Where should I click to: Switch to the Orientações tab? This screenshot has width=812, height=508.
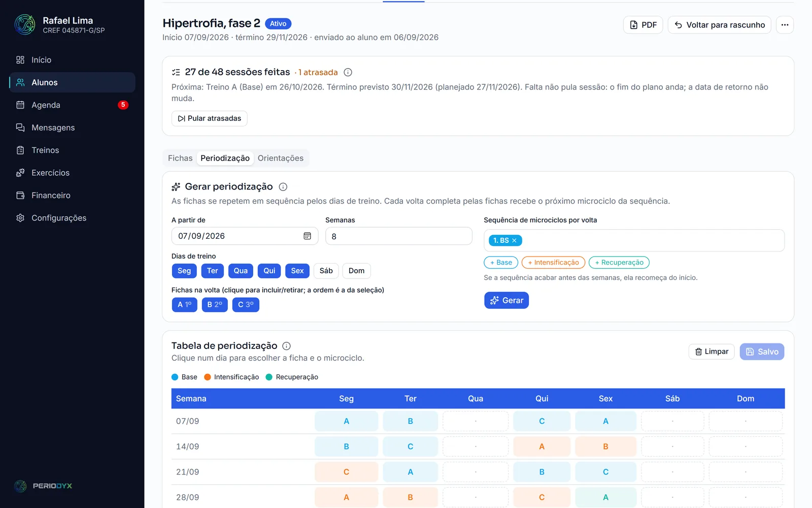281,158
